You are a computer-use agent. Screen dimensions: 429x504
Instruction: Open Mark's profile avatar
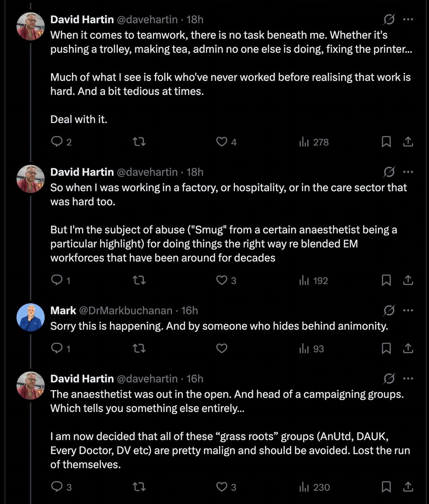coord(30,317)
